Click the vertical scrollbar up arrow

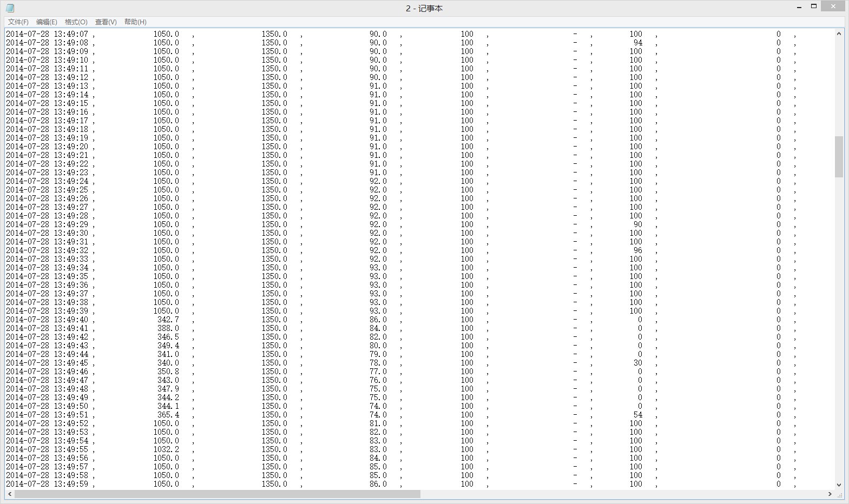click(839, 34)
